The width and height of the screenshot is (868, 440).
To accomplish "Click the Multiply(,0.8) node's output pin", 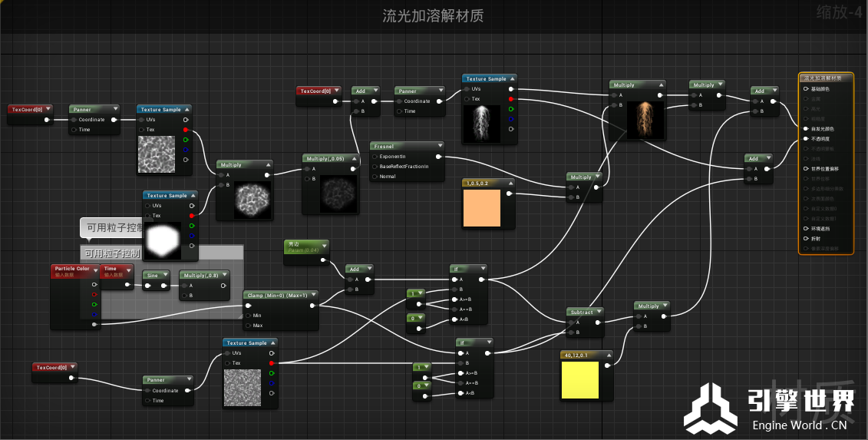I will pos(223,286).
